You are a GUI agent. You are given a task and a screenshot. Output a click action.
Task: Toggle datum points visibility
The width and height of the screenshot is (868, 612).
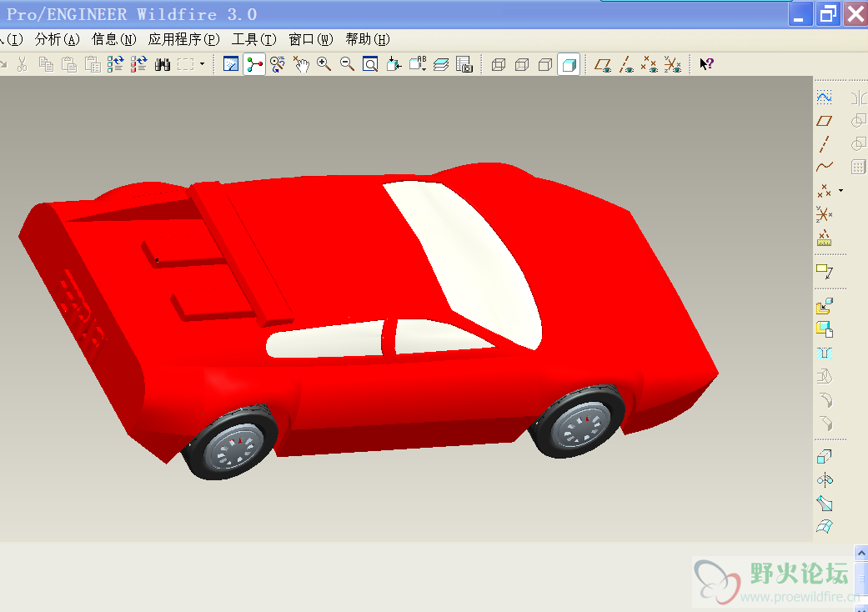(x=650, y=65)
